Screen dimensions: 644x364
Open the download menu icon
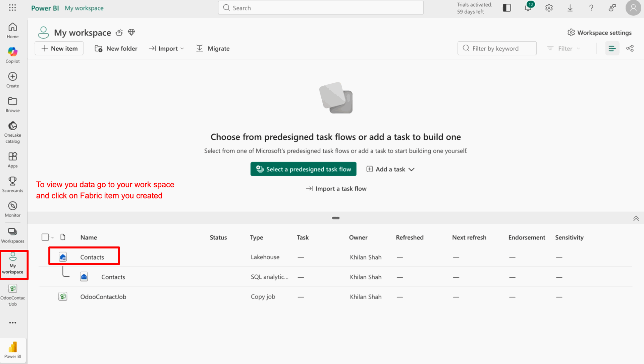coord(570,8)
